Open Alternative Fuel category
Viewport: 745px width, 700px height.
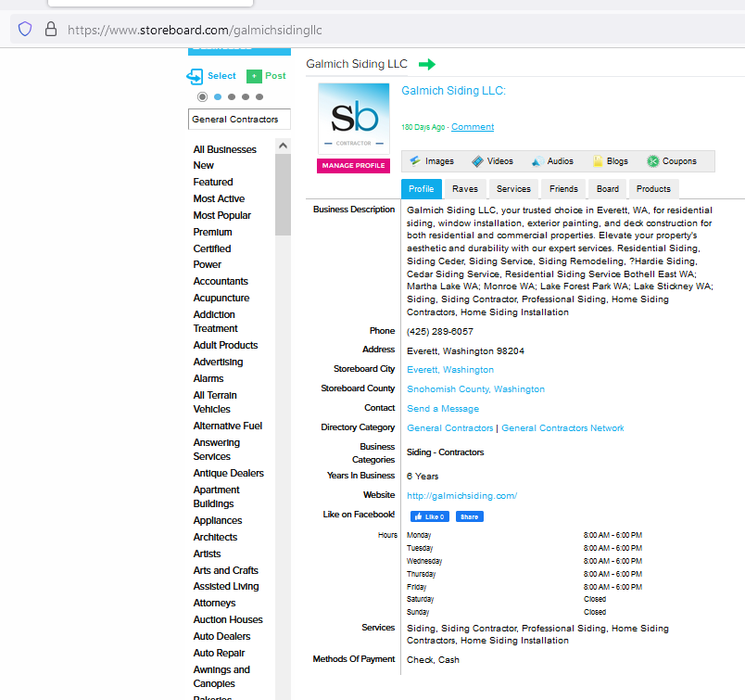(x=228, y=426)
